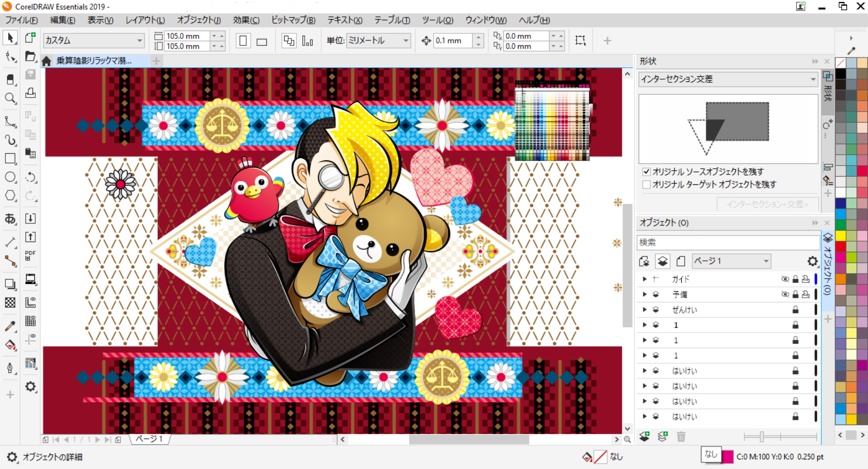Viewport: 868px width, 469px height.
Task: Click the Export icon
Action: [x=31, y=237]
